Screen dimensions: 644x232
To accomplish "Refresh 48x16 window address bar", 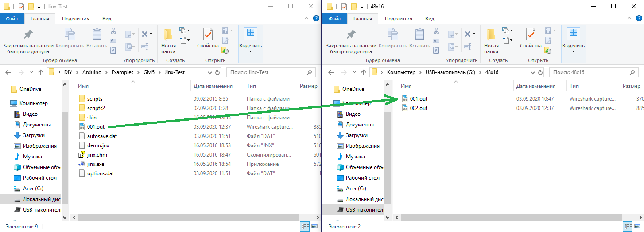I will click(x=540, y=72).
